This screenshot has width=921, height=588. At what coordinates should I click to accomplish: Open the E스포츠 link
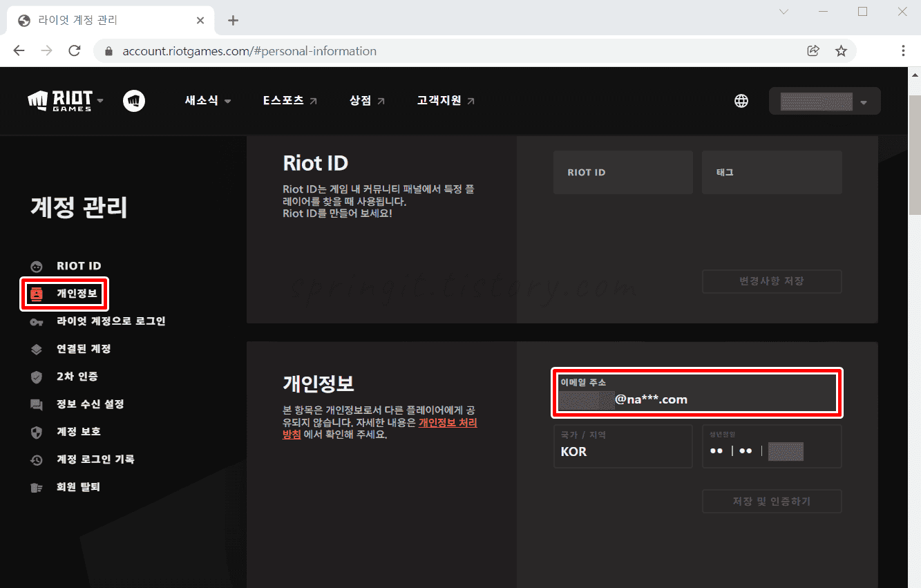click(290, 101)
